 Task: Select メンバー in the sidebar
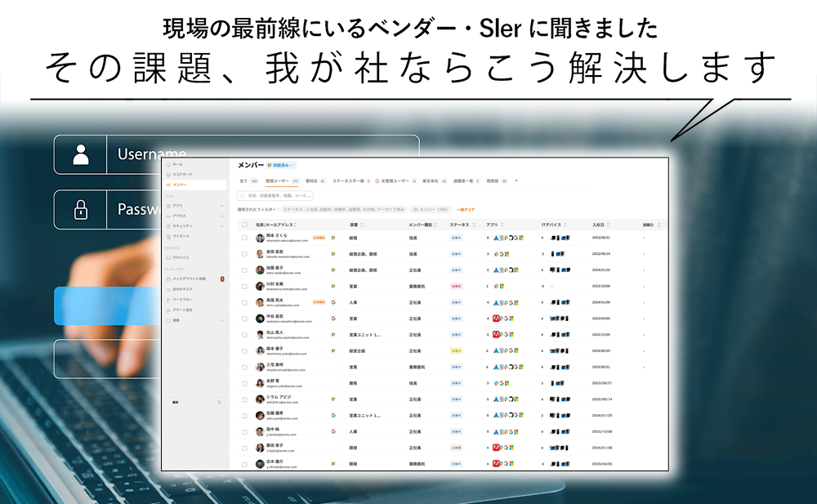tap(195, 185)
